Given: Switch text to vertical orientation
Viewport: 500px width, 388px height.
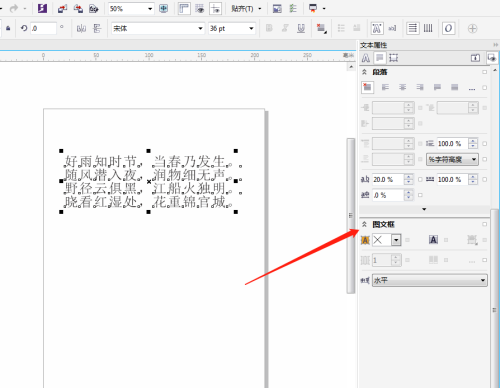Looking at the screenshot, I should (x=428, y=28).
